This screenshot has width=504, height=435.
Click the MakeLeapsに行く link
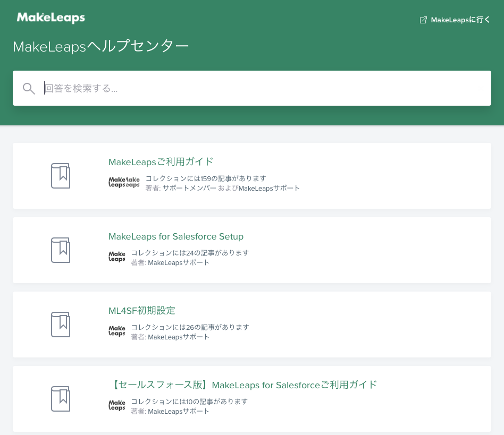pyautogui.click(x=459, y=20)
